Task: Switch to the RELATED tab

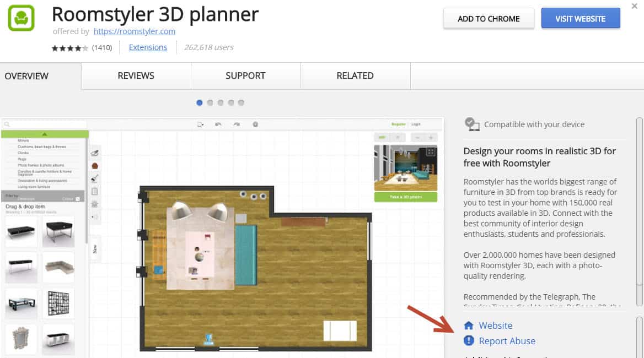Action: point(355,76)
